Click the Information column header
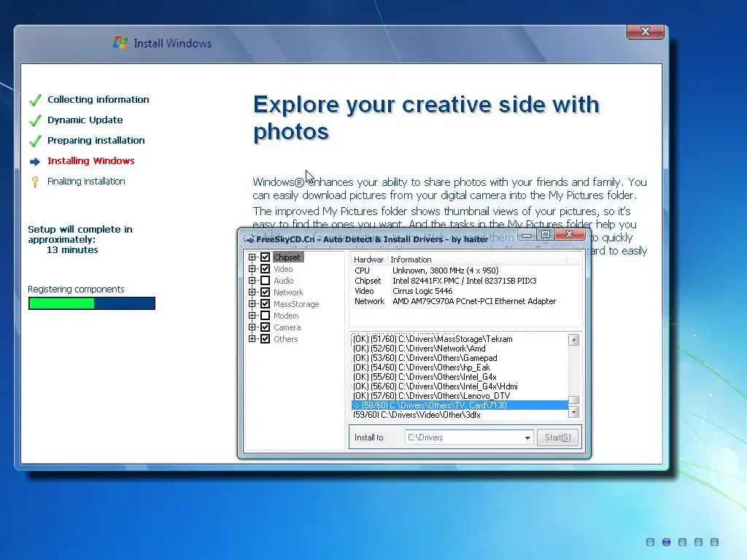Image resolution: width=747 pixels, height=560 pixels. [477, 260]
